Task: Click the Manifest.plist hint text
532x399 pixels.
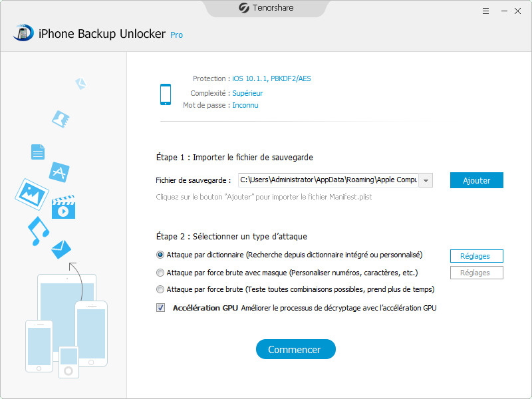Action: [x=263, y=197]
